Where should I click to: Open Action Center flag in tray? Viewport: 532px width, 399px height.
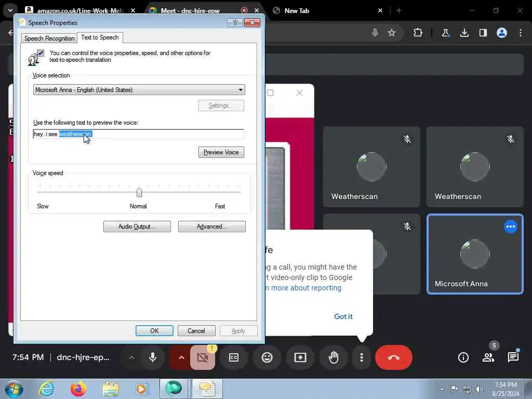click(454, 389)
